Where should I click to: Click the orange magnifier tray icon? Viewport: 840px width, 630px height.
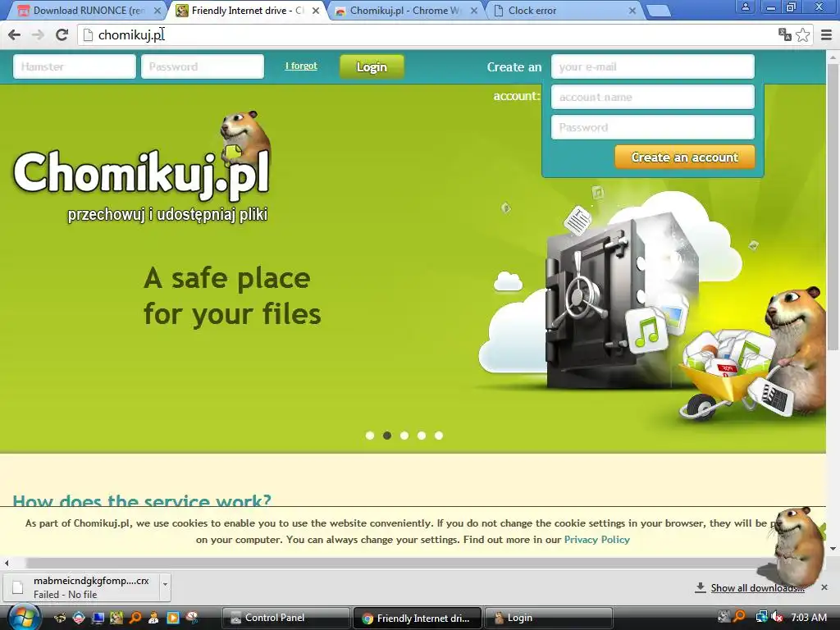point(739,617)
